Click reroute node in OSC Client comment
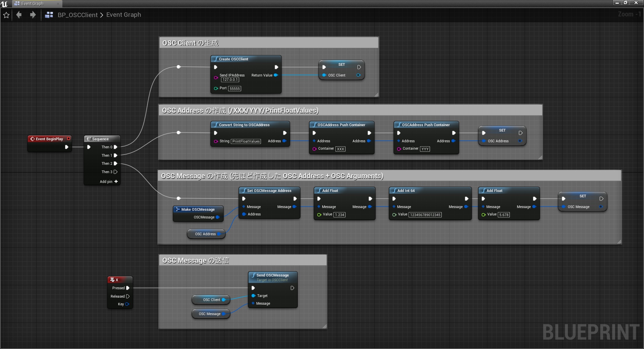This screenshot has width=644, height=349. tap(178, 67)
